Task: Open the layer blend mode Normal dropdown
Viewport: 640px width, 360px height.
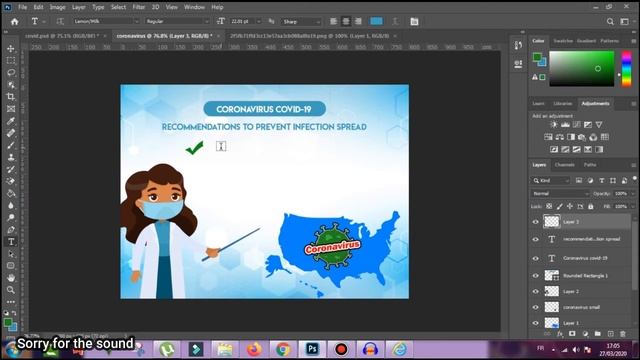Action: [x=560, y=193]
